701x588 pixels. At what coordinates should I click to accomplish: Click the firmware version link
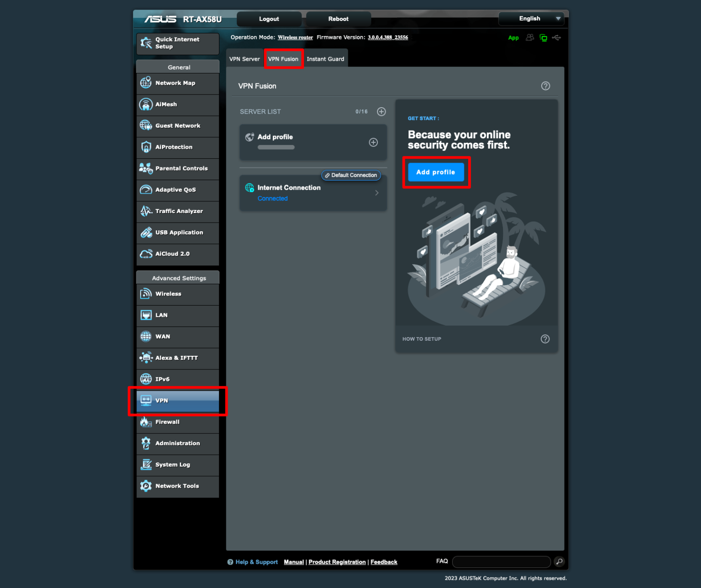point(387,37)
